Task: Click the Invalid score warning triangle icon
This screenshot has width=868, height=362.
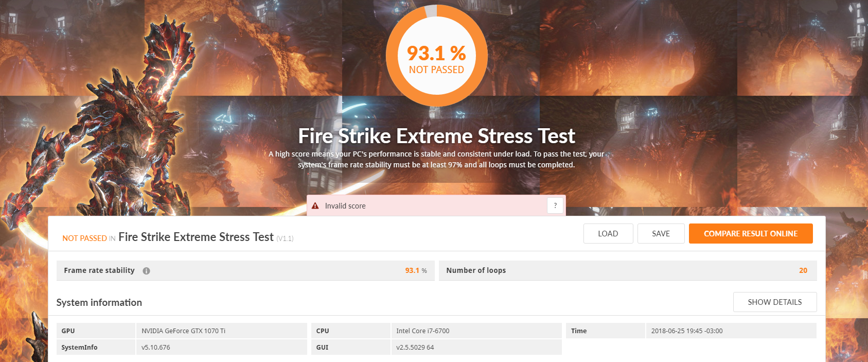Action: tap(315, 205)
